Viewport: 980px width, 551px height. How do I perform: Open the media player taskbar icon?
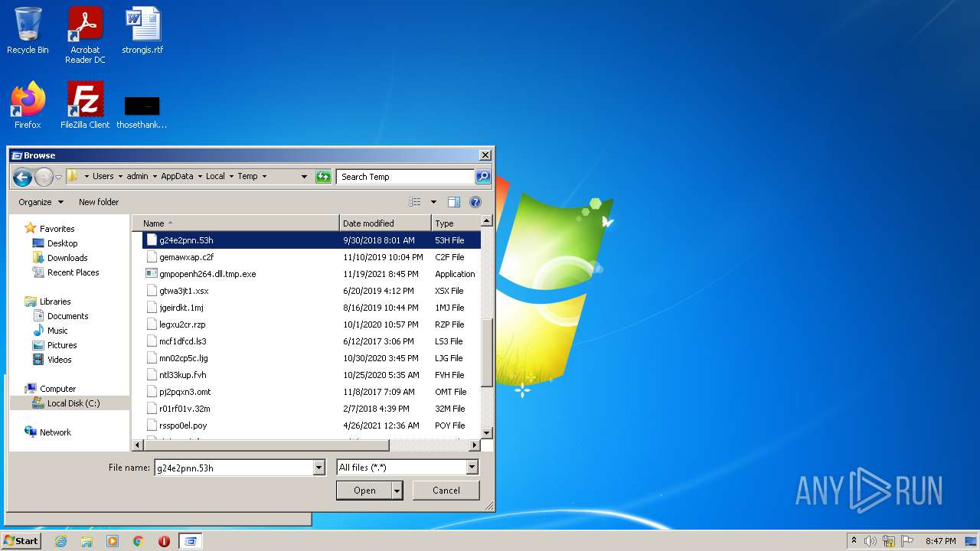[113, 541]
